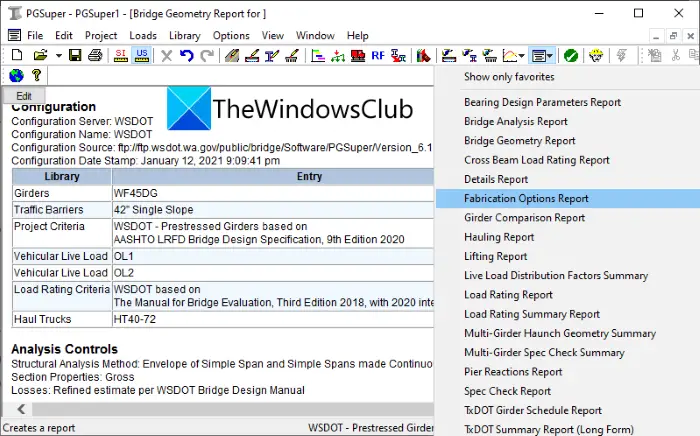Click the delete X toolbar icon

167,56
